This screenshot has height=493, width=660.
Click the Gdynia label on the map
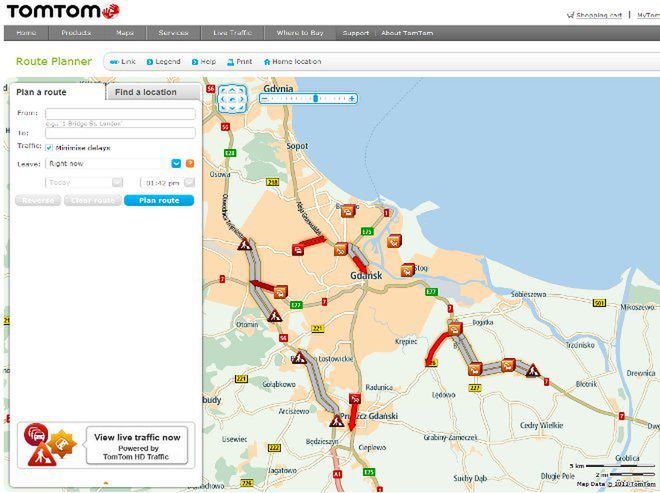[x=278, y=89]
